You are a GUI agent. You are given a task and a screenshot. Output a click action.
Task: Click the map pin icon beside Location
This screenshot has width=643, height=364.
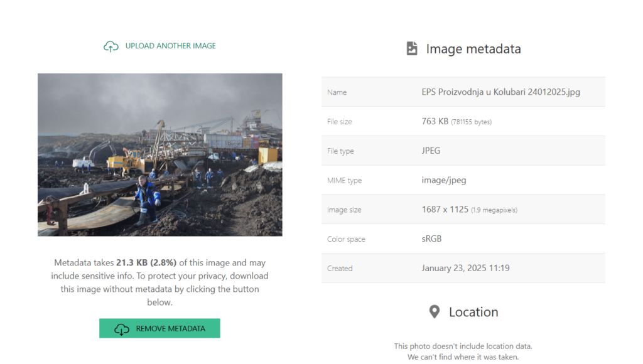click(x=434, y=312)
